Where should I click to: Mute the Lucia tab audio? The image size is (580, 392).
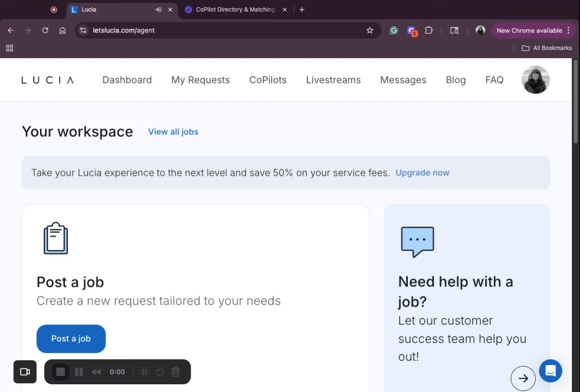coord(158,10)
